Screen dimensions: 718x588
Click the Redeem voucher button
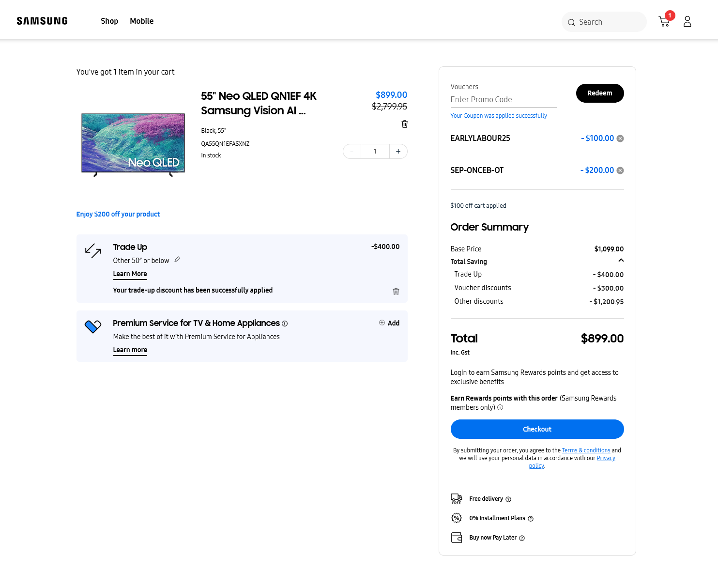(x=599, y=93)
